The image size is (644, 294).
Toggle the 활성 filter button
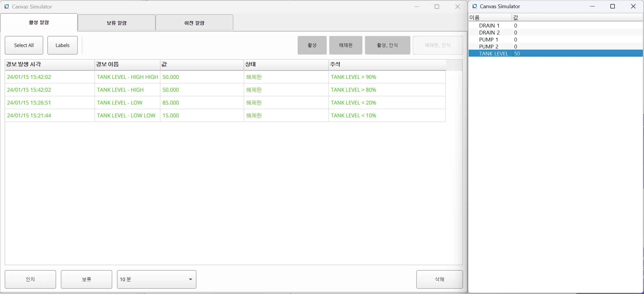click(x=312, y=45)
